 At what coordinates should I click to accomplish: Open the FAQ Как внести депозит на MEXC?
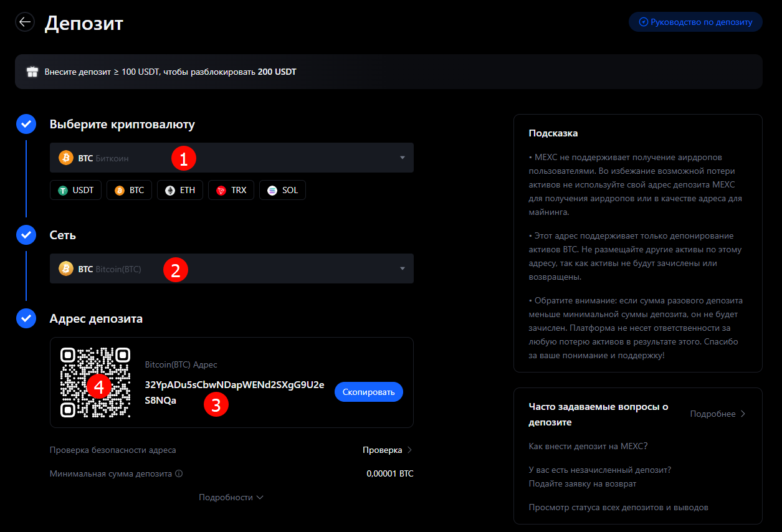click(x=588, y=446)
